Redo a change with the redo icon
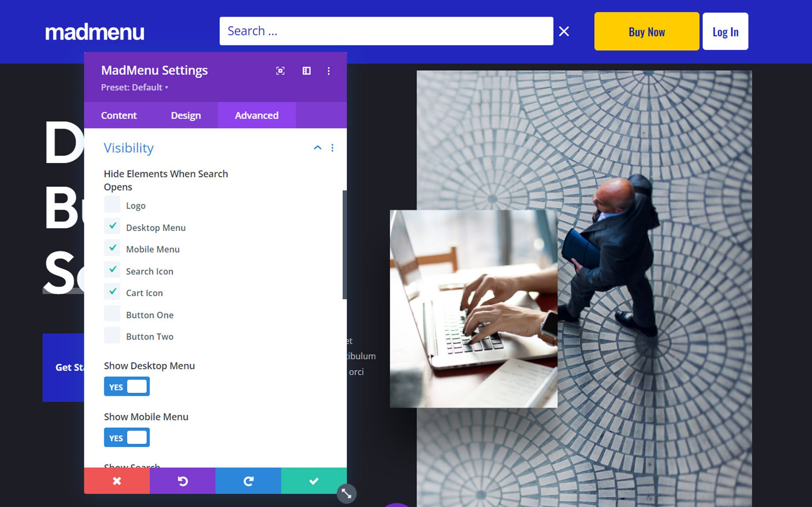 click(248, 481)
